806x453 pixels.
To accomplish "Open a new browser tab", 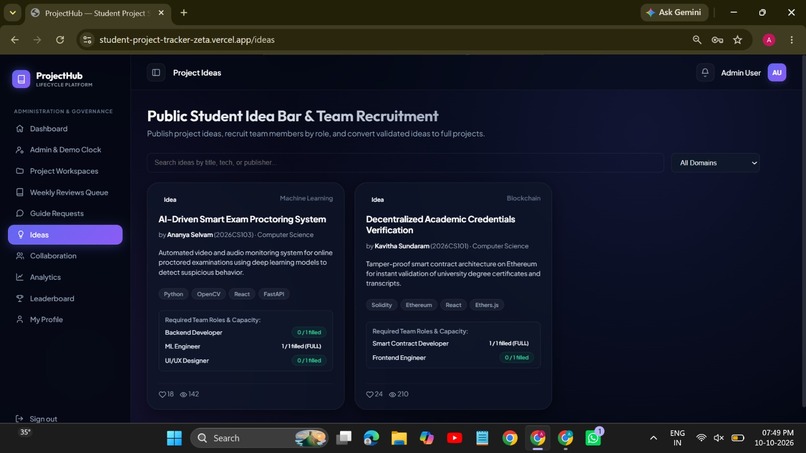I will [184, 13].
